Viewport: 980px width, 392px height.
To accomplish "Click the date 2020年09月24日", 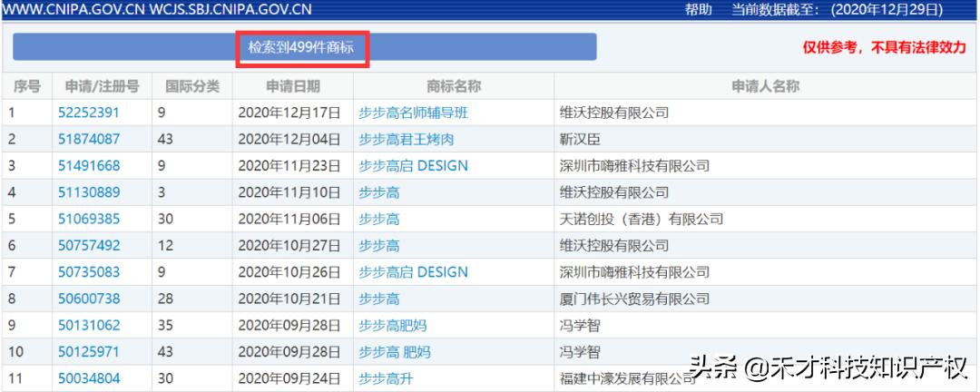I will (289, 378).
